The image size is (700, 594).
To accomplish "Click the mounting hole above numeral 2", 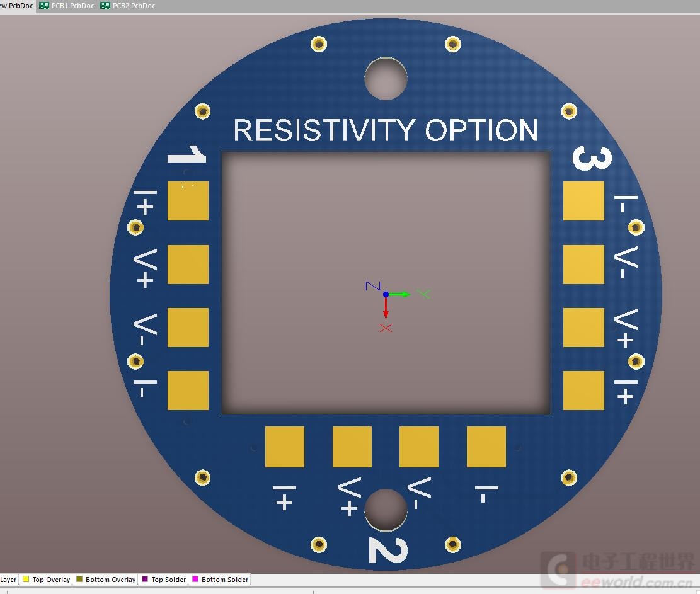I will 386,510.
